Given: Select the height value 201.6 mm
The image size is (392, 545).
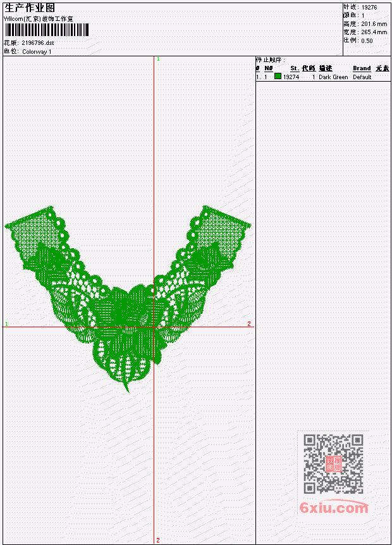Looking at the screenshot, I should (374, 24).
